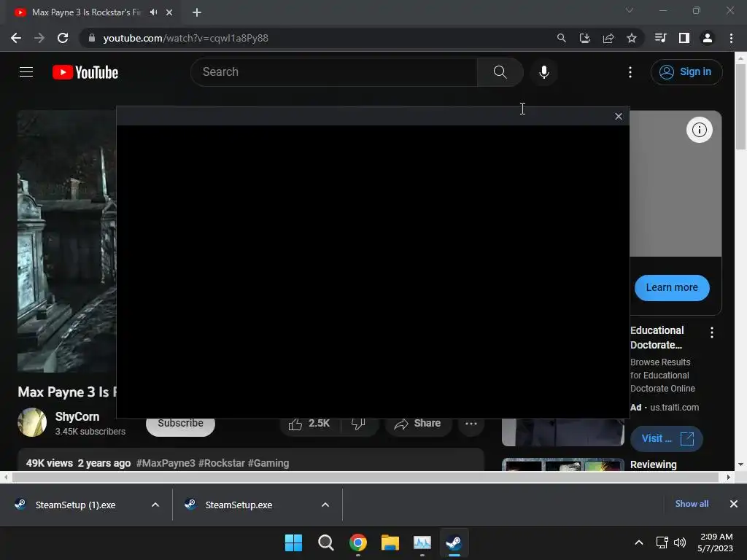Toggle Chrome side panel
Viewport: 747px width, 560px height.
(684, 38)
